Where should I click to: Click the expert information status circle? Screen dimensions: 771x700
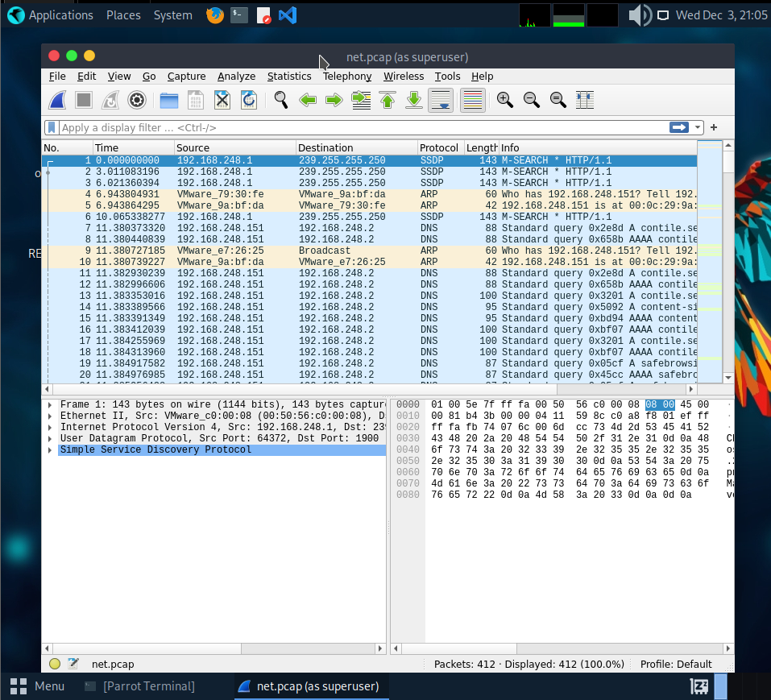55,665
